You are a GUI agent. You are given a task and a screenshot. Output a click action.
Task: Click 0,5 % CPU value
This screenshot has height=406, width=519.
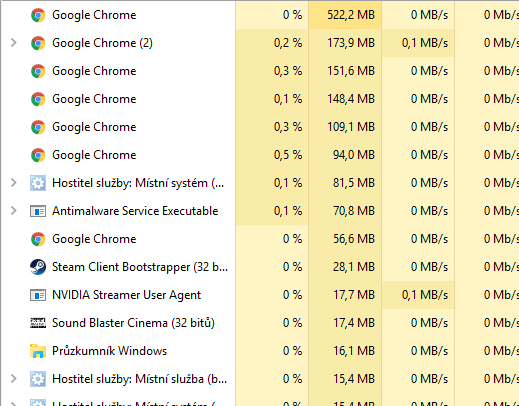pos(288,155)
